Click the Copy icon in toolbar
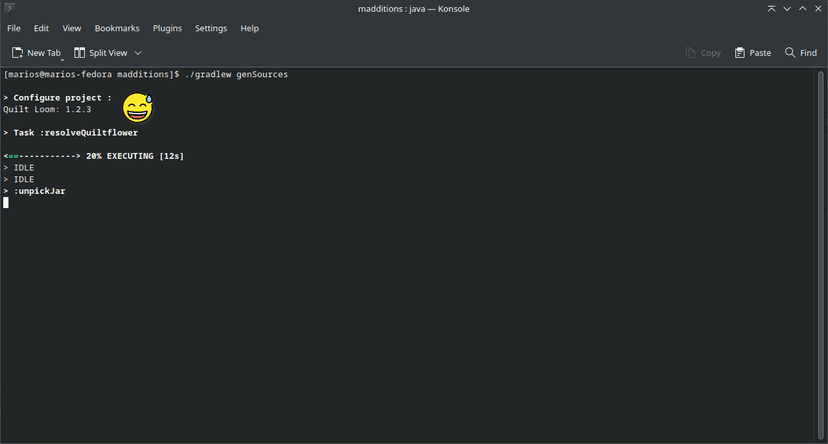Image resolution: width=828 pixels, height=444 pixels. click(690, 53)
